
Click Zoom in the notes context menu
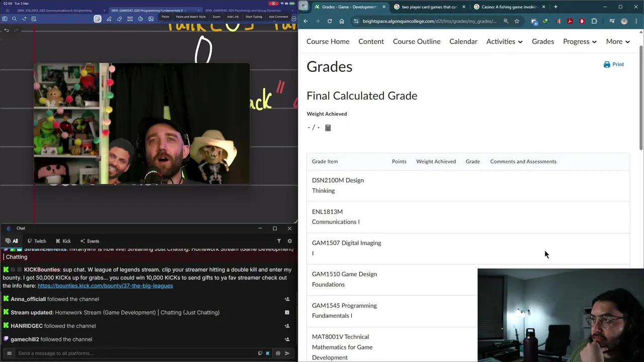coord(216,17)
